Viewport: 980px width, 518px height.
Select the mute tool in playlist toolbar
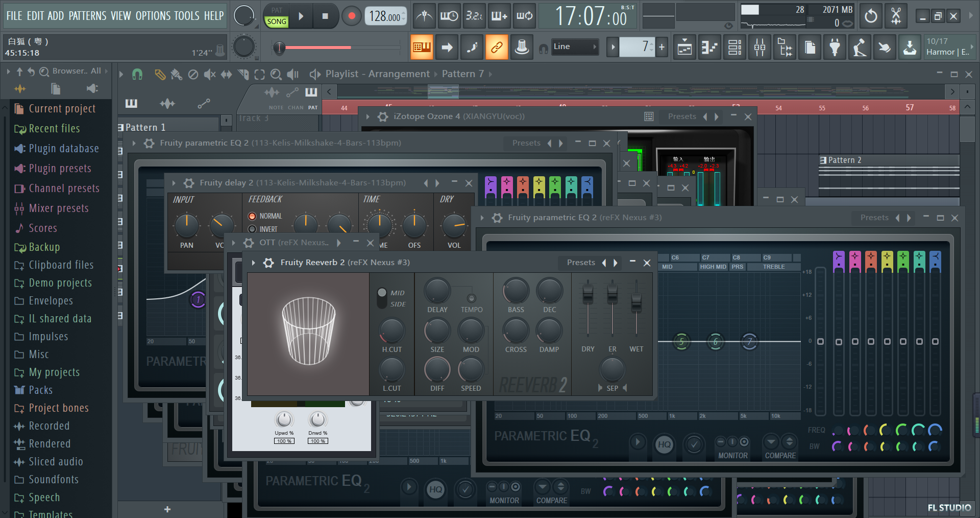(x=209, y=75)
